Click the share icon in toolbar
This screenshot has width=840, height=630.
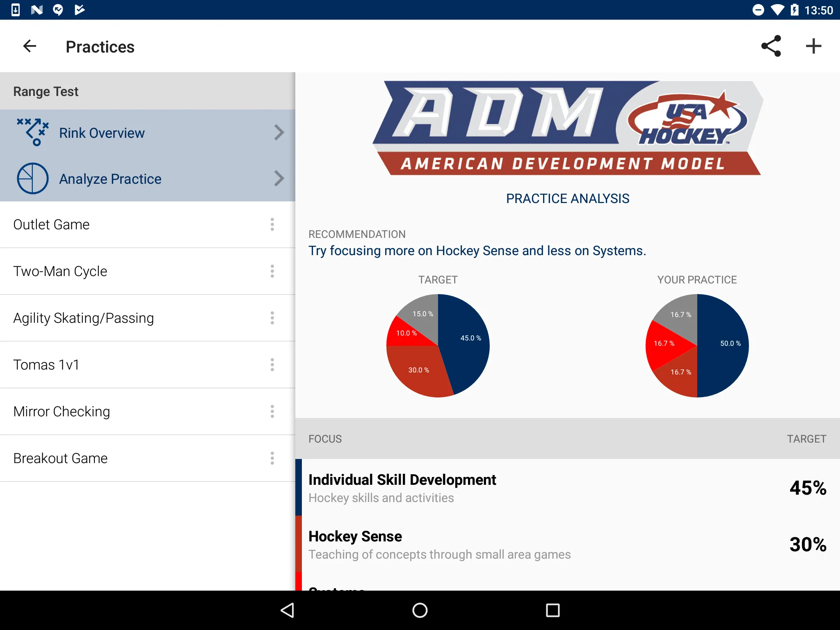click(770, 46)
